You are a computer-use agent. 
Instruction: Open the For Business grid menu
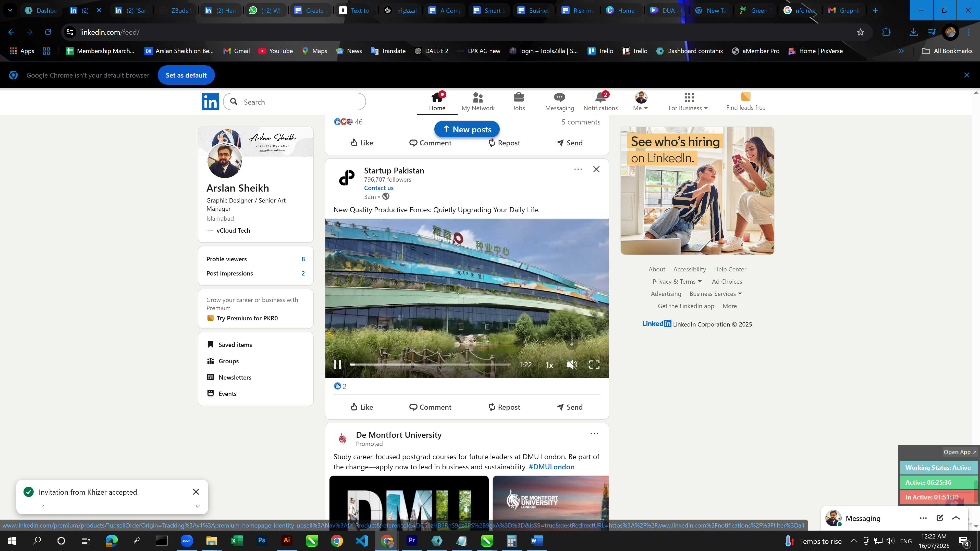(688, 102)
